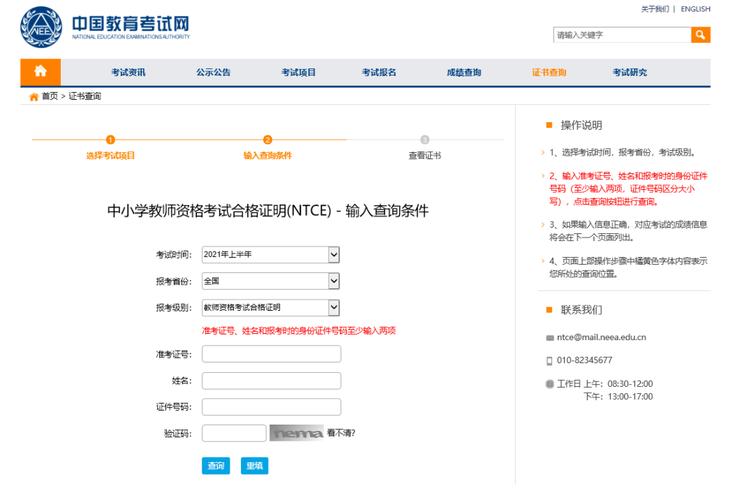
Task: Click 首页 in the breadcrumb
Action: [50, 96]
